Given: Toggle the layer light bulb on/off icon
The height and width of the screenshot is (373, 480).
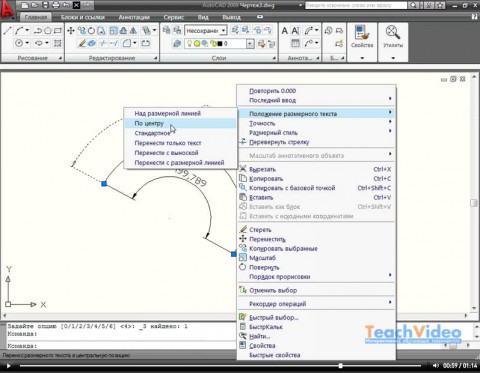Looking at the screenshot, I should pos(190,43).
